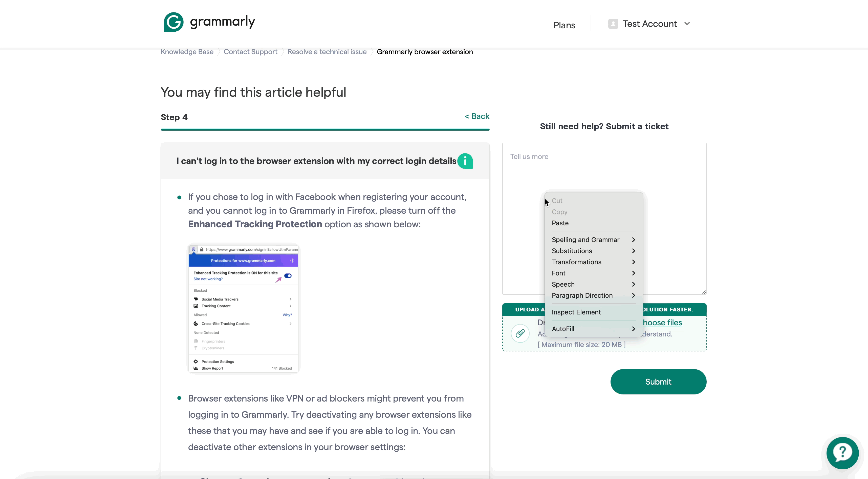Choose Inspect Element from context menu
The height and width of the screenshot is (479, 868).
click(593, 312)
